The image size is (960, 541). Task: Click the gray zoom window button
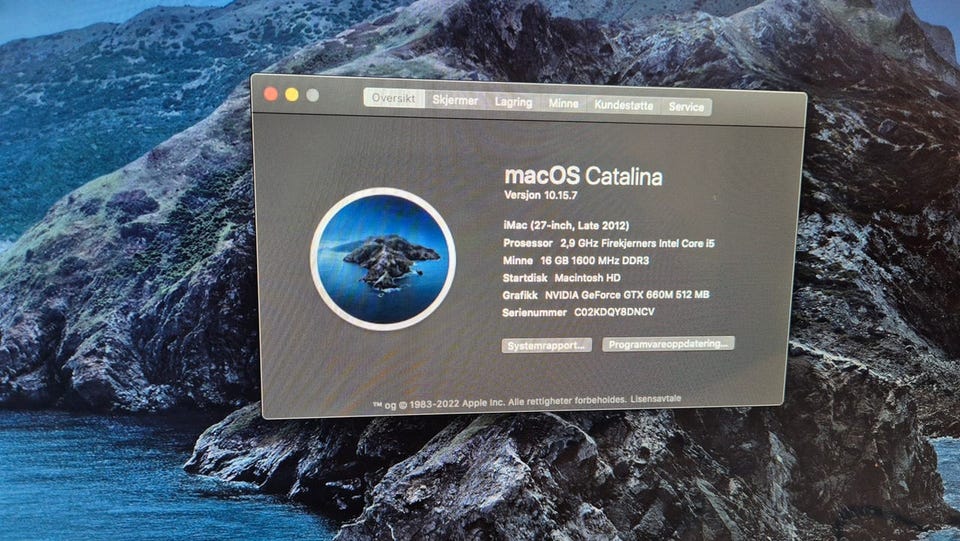[313, 95]
